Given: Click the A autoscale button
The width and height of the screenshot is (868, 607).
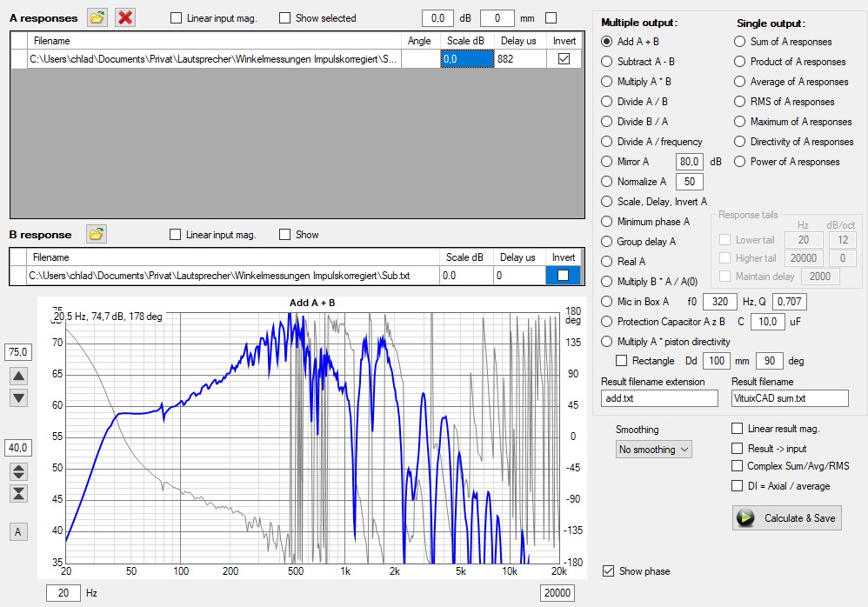Looking at the screenshot, I should tap(18, 531).
